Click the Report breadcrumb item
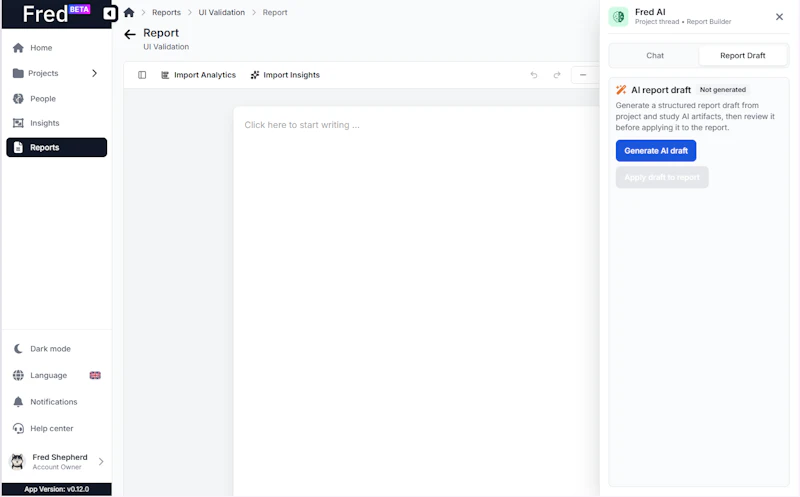This screenshot has height=497, width=800. tap(275, 12)
